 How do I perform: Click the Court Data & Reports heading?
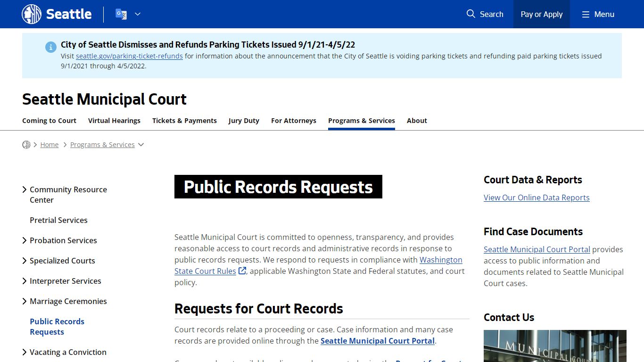tap(533, 180)
